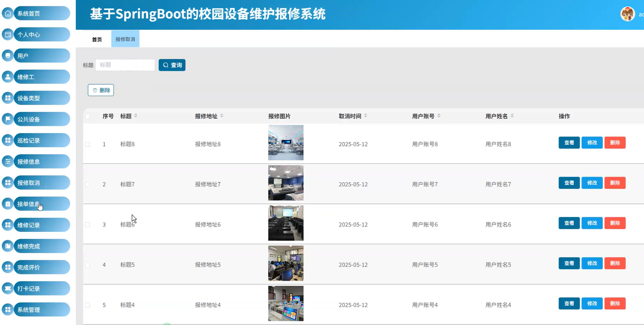Click 修改 for row 标题4
644x325 pixels.
click(x=592, y=303)
